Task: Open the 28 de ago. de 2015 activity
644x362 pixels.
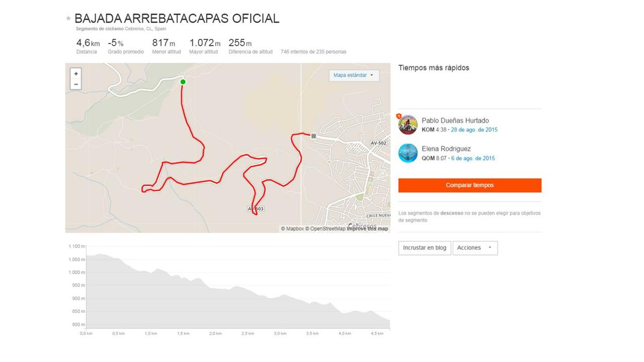Action: 474,130
